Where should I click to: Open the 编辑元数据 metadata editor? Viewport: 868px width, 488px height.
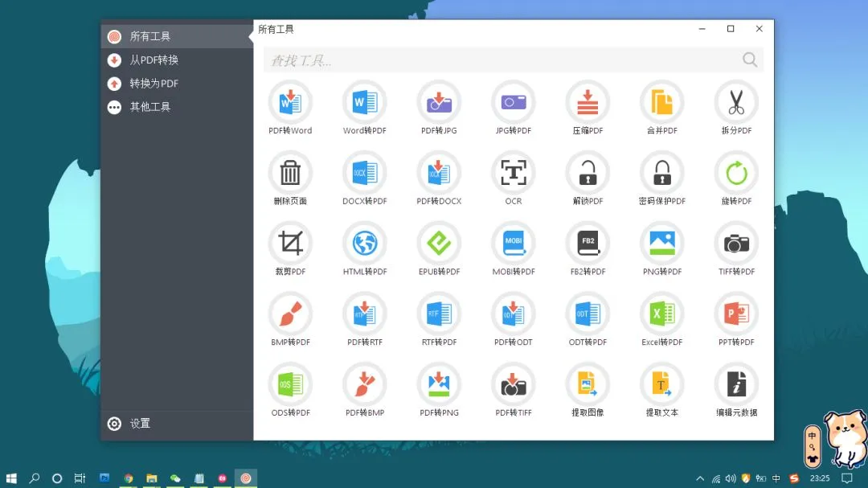tap(736, 390)
